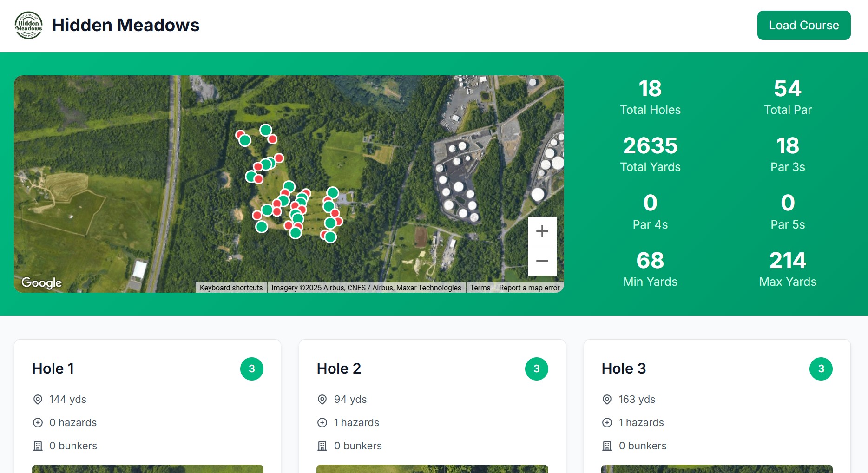Open Keyboard shortcuts on the map

(231, 288)
